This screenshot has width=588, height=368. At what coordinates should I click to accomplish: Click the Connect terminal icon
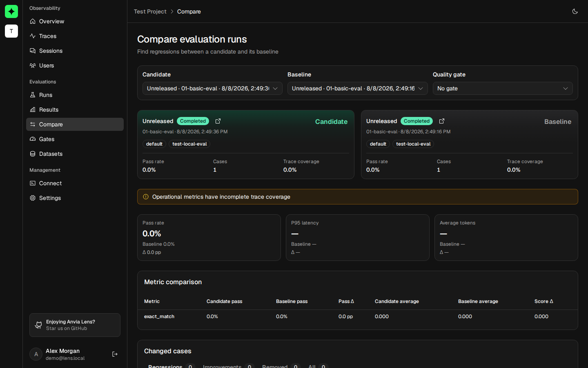pyautogui.click(x=33, y=183)
